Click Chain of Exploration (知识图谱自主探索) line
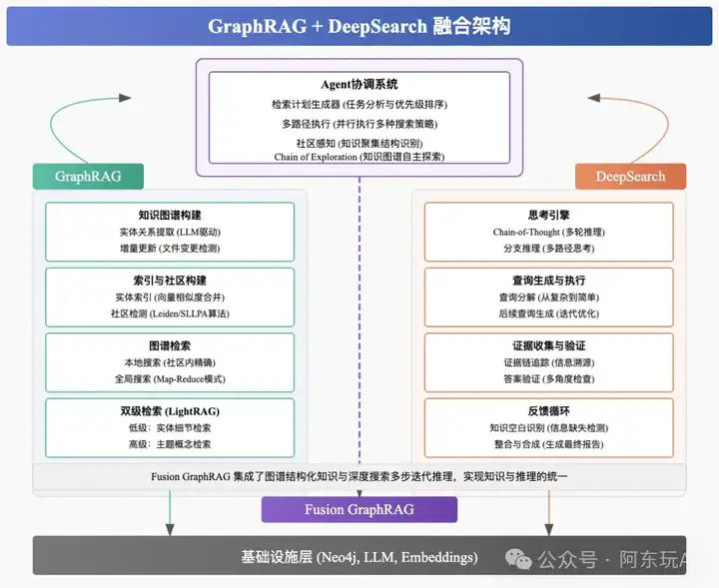Viewport: 719px width, 588px height. [x=359, y=157]
